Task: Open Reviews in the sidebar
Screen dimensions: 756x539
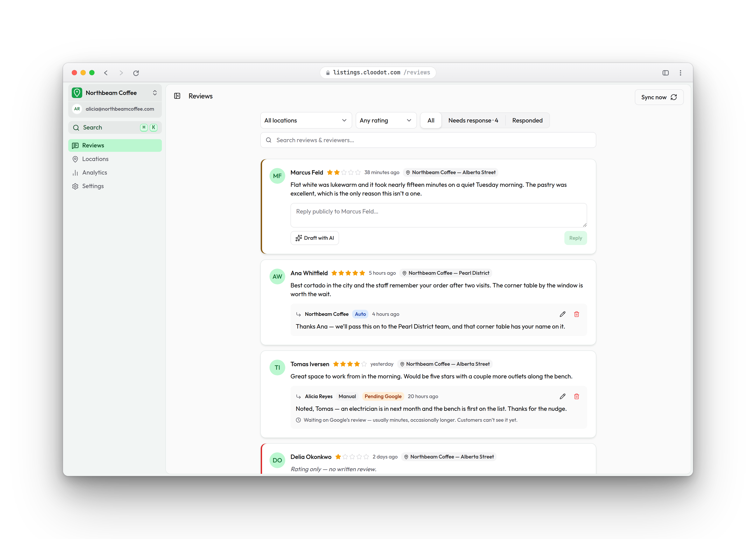Action: [x=115, y=145]
